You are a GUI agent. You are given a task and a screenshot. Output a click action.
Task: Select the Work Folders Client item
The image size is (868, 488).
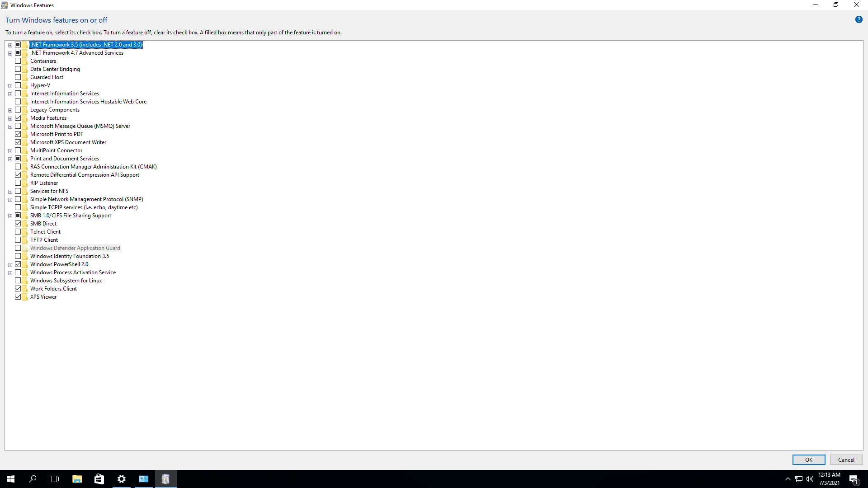coord(53,289)
